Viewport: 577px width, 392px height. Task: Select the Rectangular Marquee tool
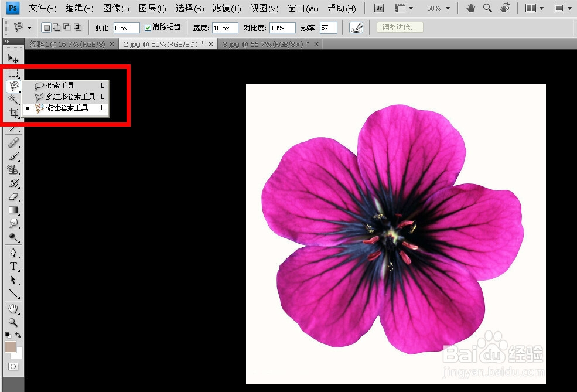coord(13,73)
